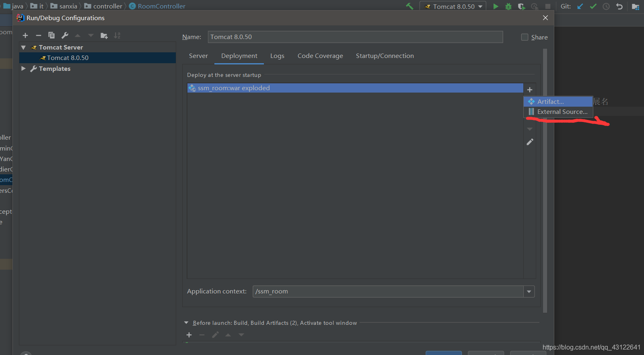Move the before-launch task up
Viewport: 644px width, 355px height.
[x=228, y=335]
